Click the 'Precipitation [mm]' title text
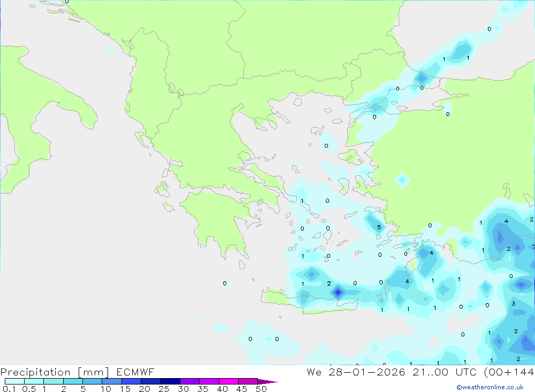The height and width of the screenshot is (392, 535). [x=55, y=372]
